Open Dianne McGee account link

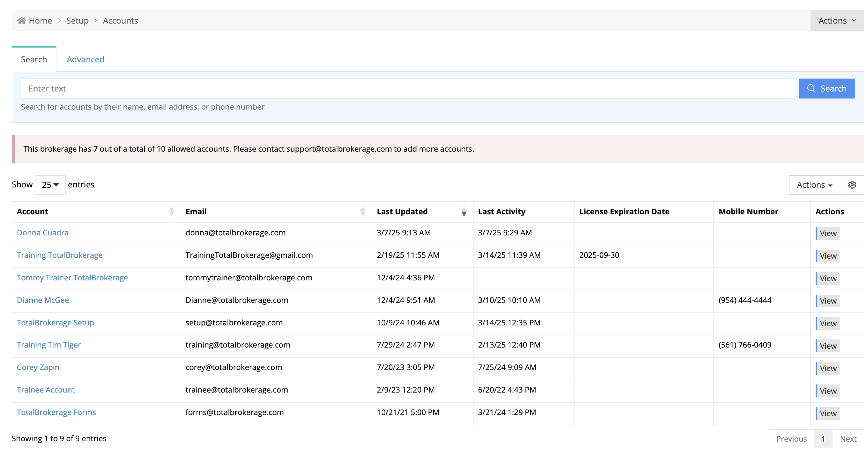click(43, 300)
